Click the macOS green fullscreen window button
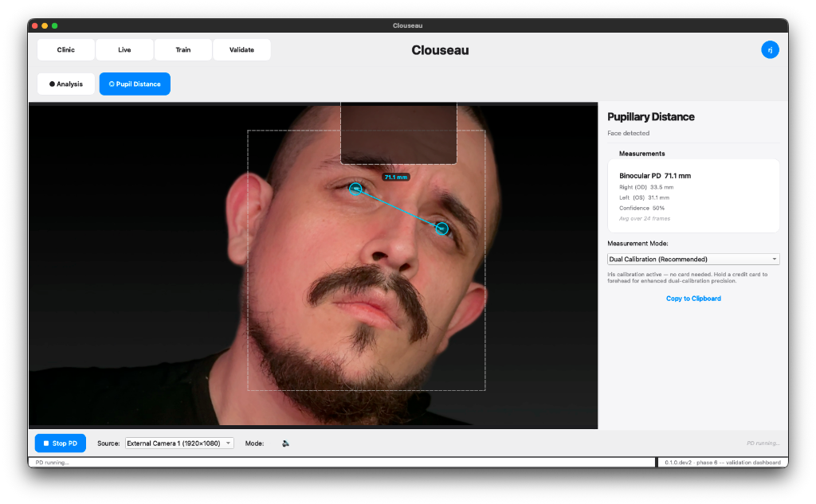Image resolution: width=816 pixels, height=504 pixels. click(x=55, y=25)
